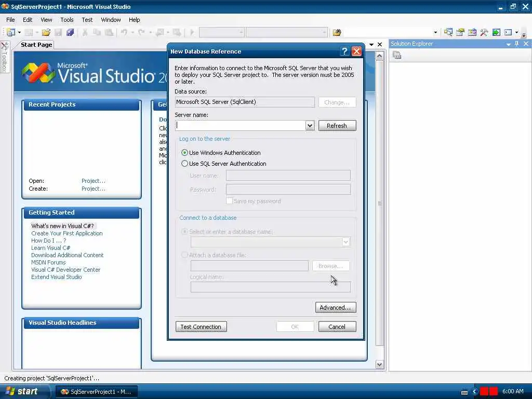The height and width of the screenshot is (399, 532).
Task: Open the MSDN Forums link
Action: point(48,262)
